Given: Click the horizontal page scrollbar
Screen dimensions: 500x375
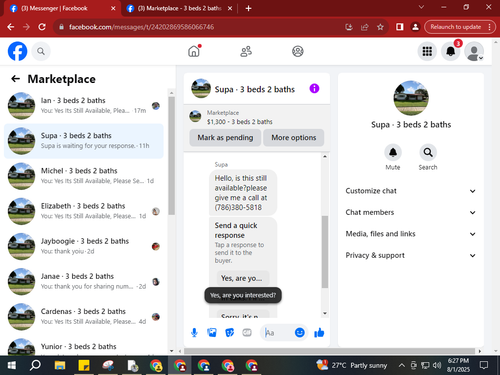Looking at the screenshot, I should (329, 351).
